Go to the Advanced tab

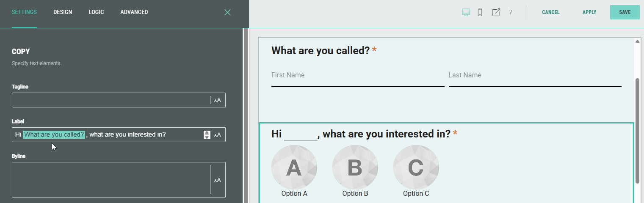[134, 12]
